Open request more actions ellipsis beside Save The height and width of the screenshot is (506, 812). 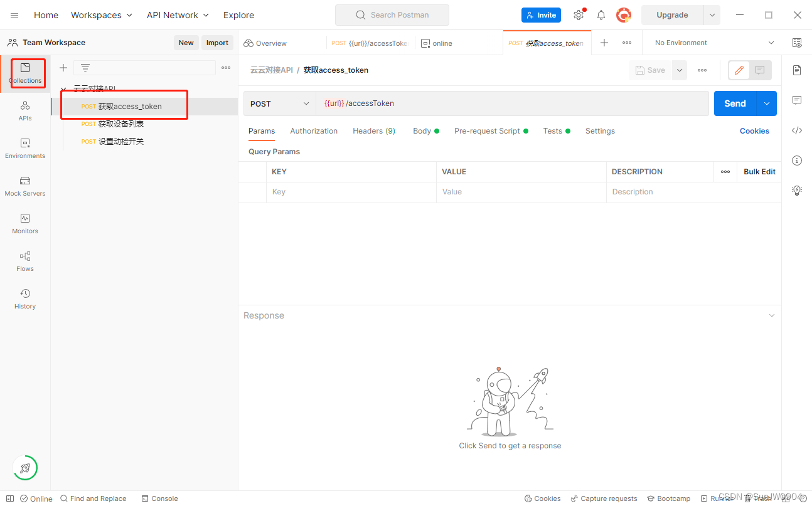click(x=702, y=70)
